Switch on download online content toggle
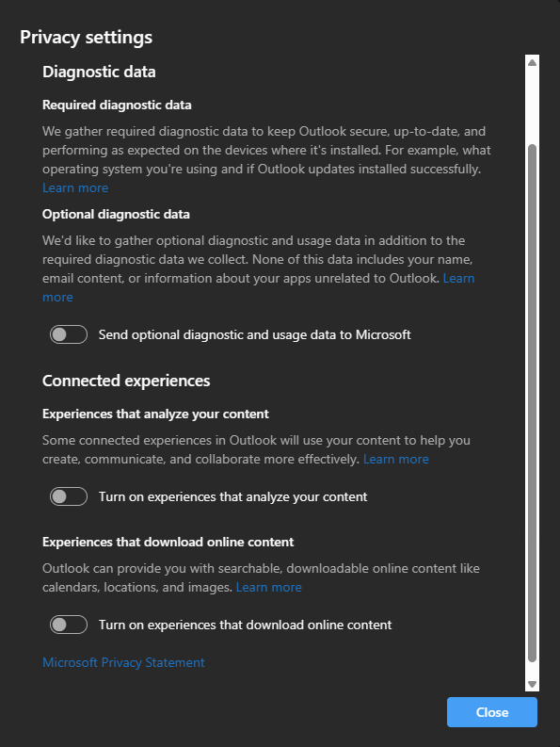 69,625
